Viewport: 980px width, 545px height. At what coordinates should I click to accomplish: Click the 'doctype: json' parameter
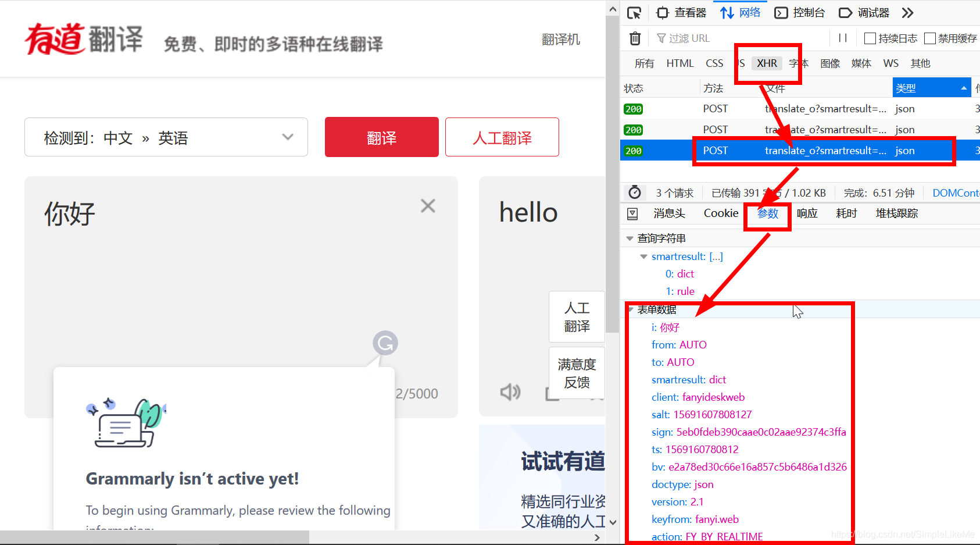pyautogui.click(x=682, y=485)
